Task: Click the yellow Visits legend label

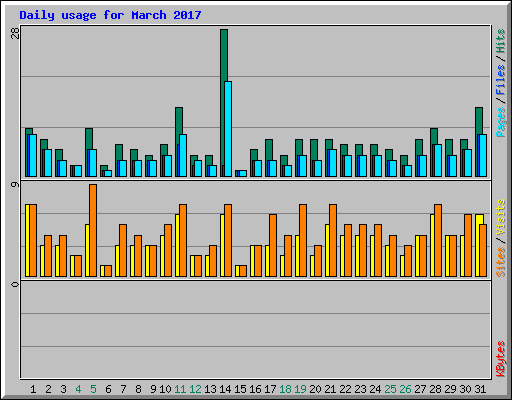Action: 500,217
